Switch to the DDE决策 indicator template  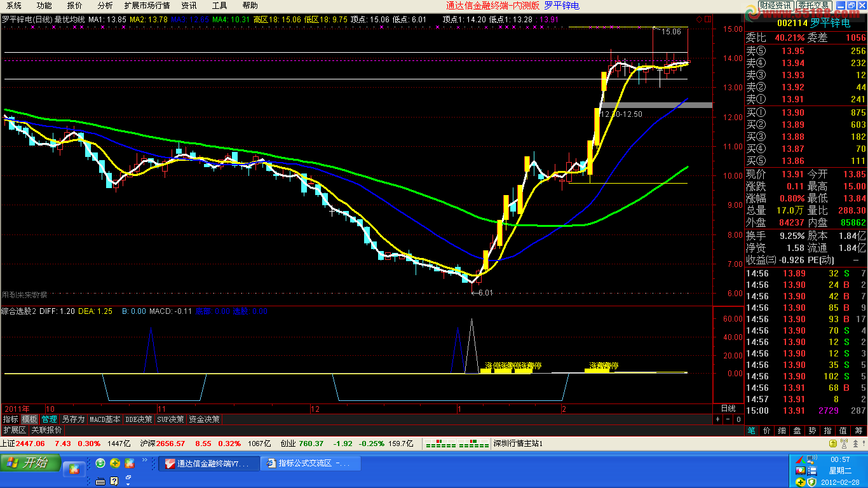(x=139, y=419)
